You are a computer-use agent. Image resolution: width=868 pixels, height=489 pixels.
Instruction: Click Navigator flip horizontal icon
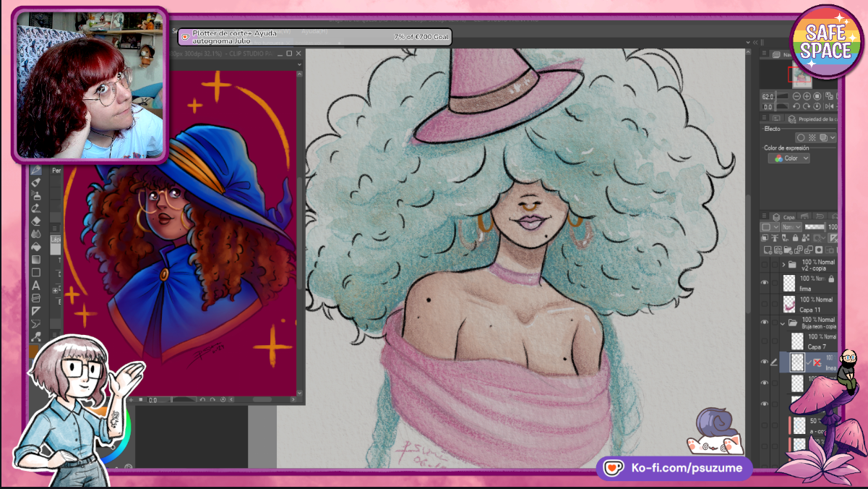(829, 106)
